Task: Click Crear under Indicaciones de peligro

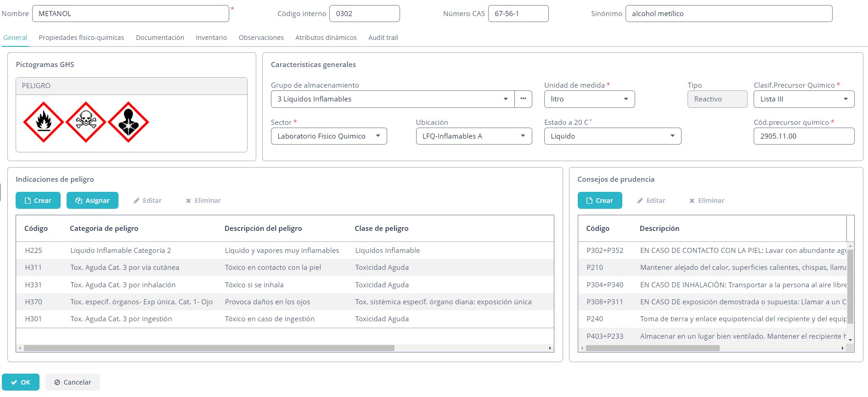Action: pos(38,201)
